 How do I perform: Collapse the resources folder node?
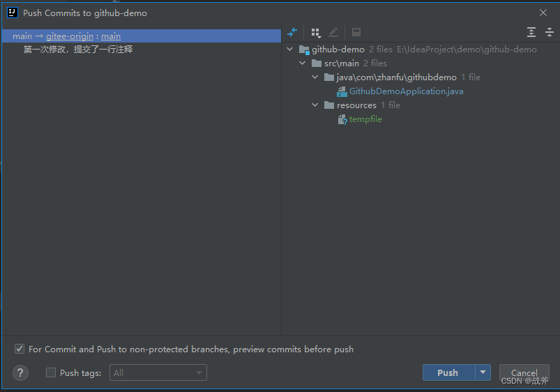pyautogui.click(x=315, y=105)
